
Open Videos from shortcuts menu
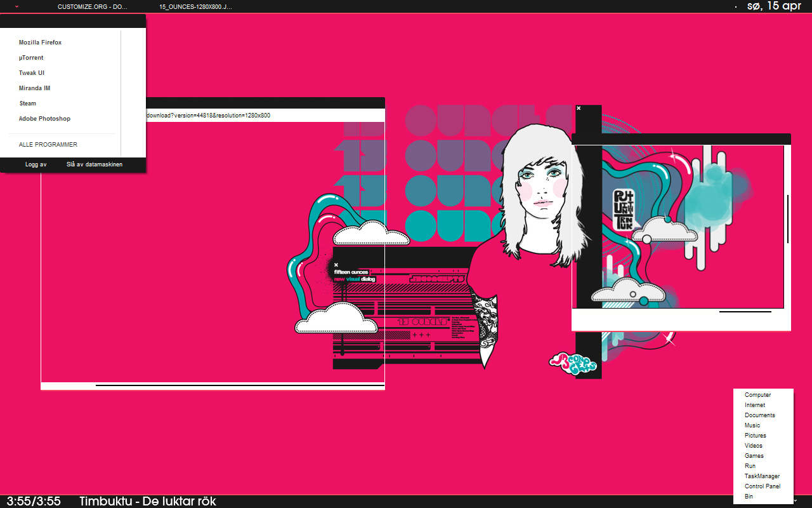coord(754,446)
